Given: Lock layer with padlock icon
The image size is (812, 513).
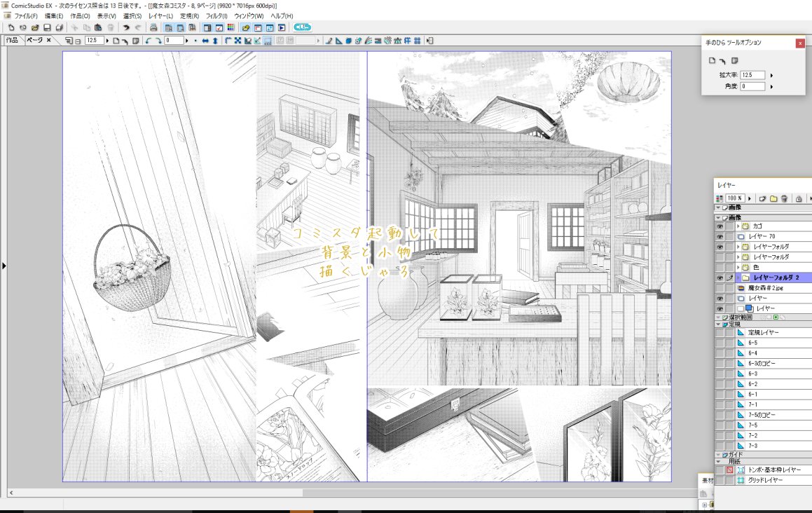Looking at the screenshot, I should [799, 199].
